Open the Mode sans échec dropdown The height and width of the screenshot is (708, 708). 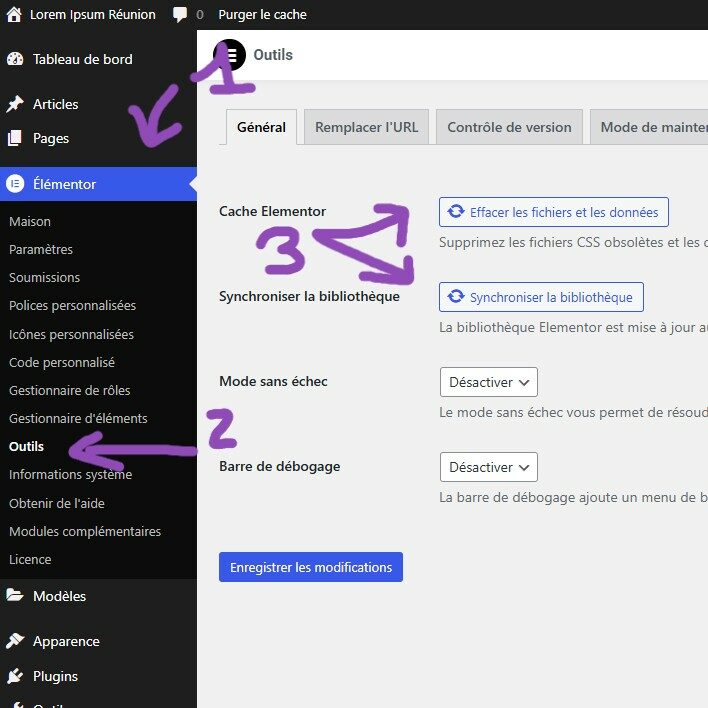coord(489,382)
